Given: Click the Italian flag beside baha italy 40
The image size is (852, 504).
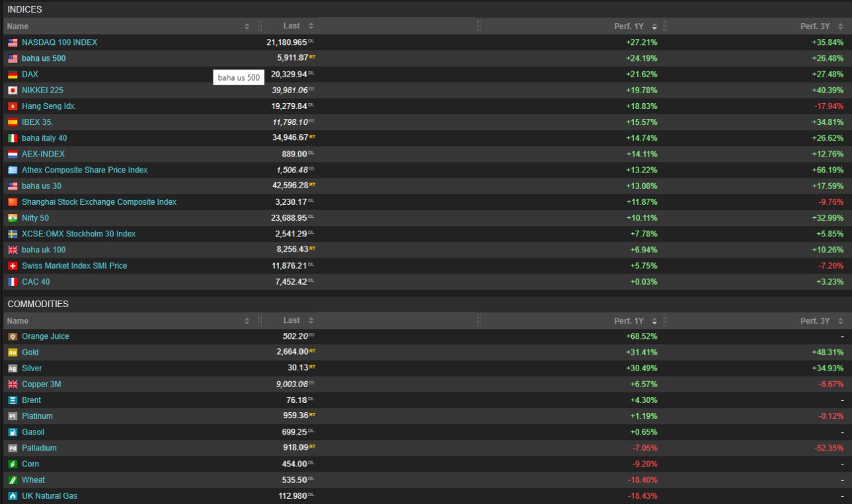Looking at the screenshot, I should pyautogui.click(x=13, y=138).
